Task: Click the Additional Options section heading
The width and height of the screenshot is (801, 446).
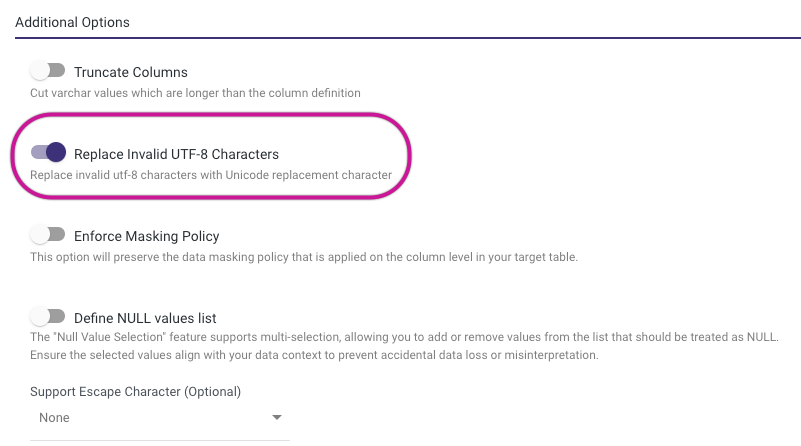Action: pyautogui.click(x=73, y=21)
